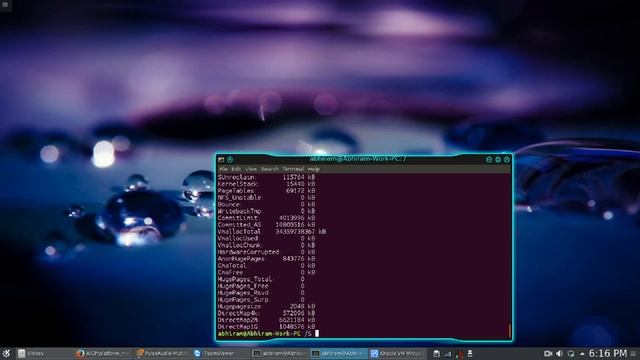Click the terminal window menu icon in the title bar
Image resolution: width=640 pixels, height=360 pixels.
tap(221, 160)
